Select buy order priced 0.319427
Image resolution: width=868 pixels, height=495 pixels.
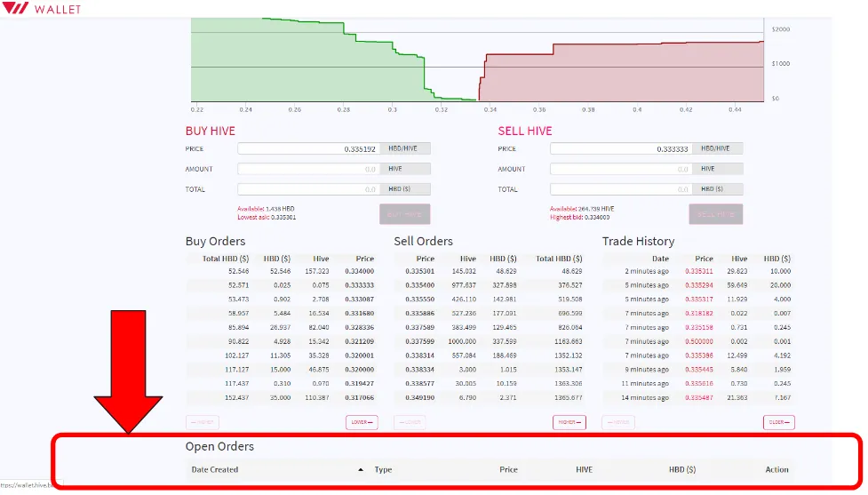[282, 383]
